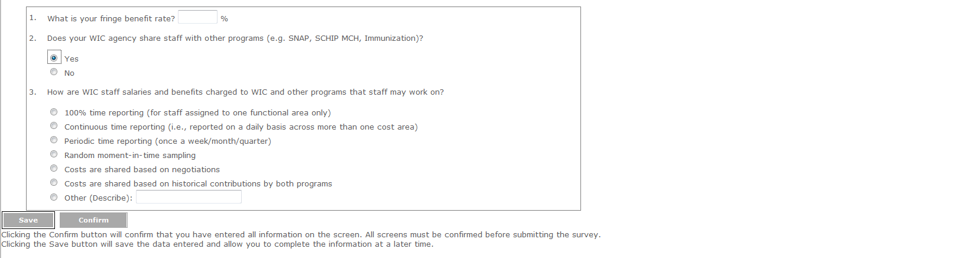Select the No radio button for shared staff
The image size is (980, 258).
pyautogui.click(x=54, y=72)
